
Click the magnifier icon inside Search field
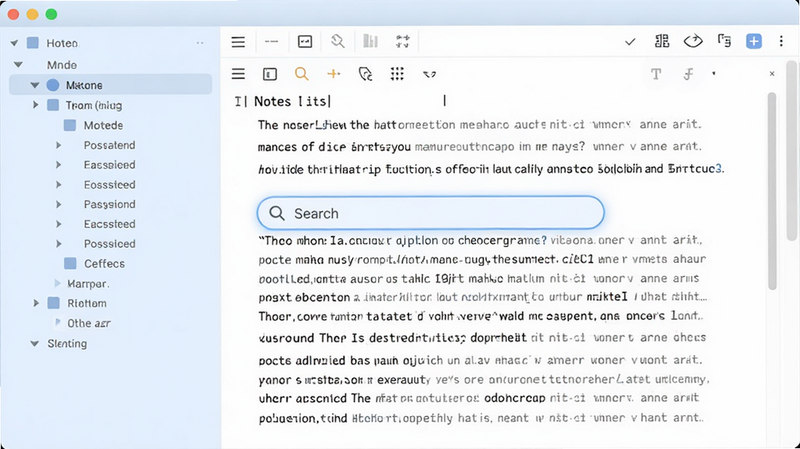pyautogui.click(x=277, y=213)
